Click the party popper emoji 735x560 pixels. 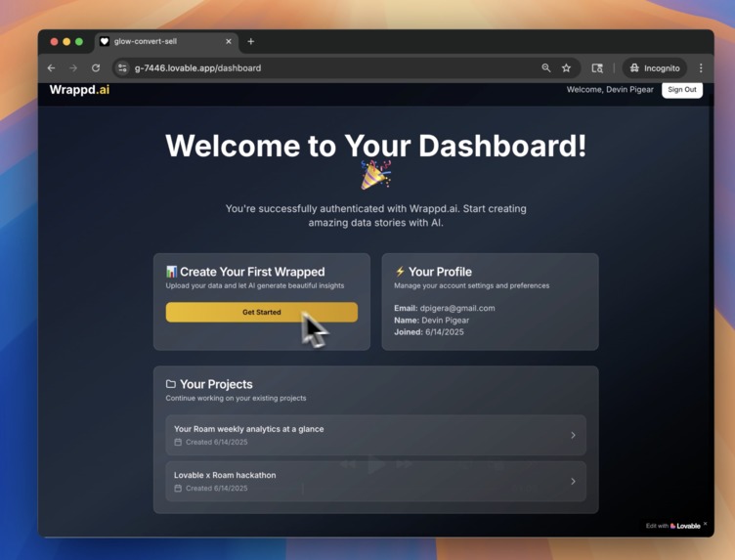(x=376, y=175)
